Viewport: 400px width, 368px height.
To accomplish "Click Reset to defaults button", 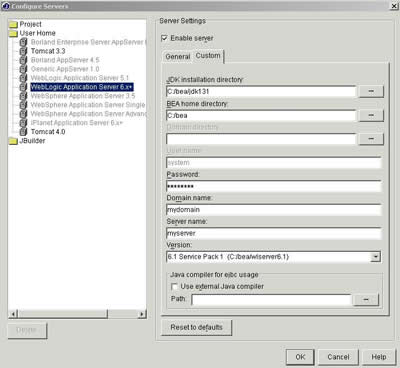I will pyautogui.click(x=196, y=328).
